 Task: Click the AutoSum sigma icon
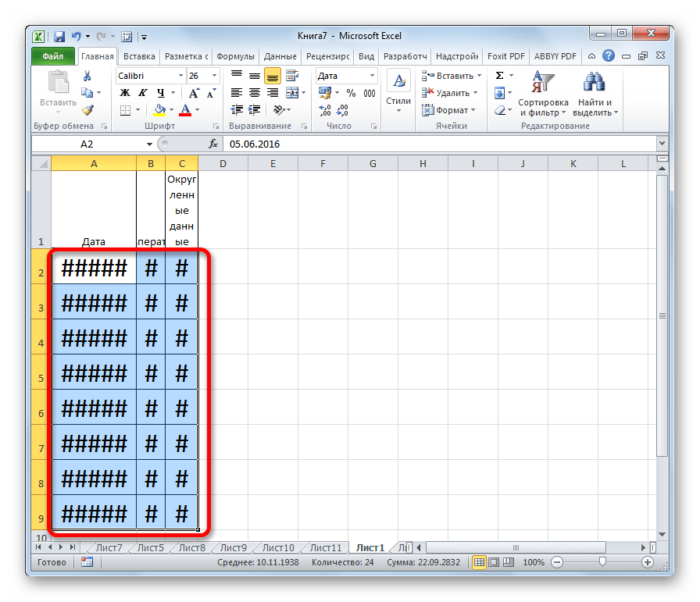point(499,76)
